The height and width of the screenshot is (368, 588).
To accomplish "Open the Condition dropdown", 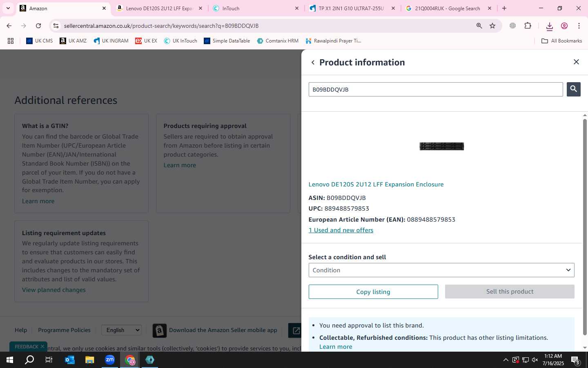I will [441, 270].
